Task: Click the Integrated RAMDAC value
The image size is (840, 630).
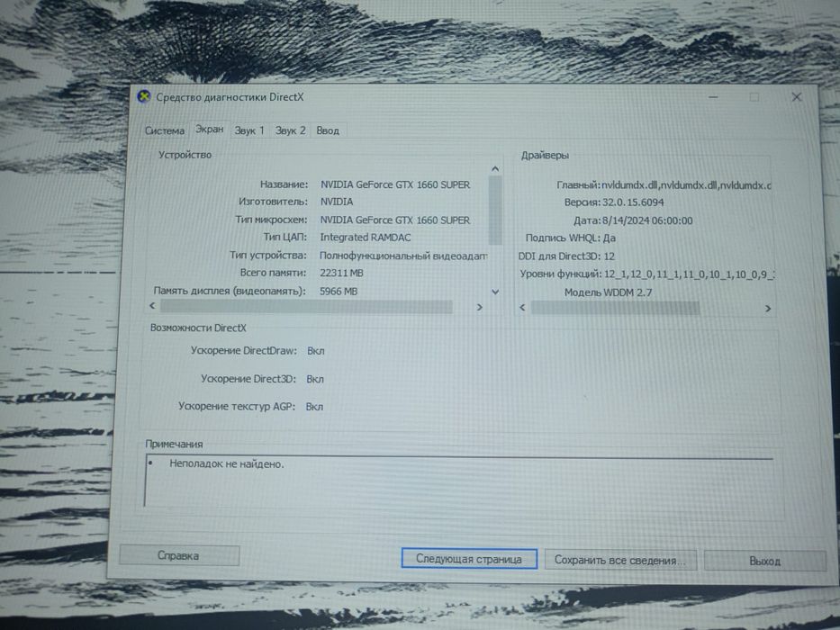Action: point(366,238)
